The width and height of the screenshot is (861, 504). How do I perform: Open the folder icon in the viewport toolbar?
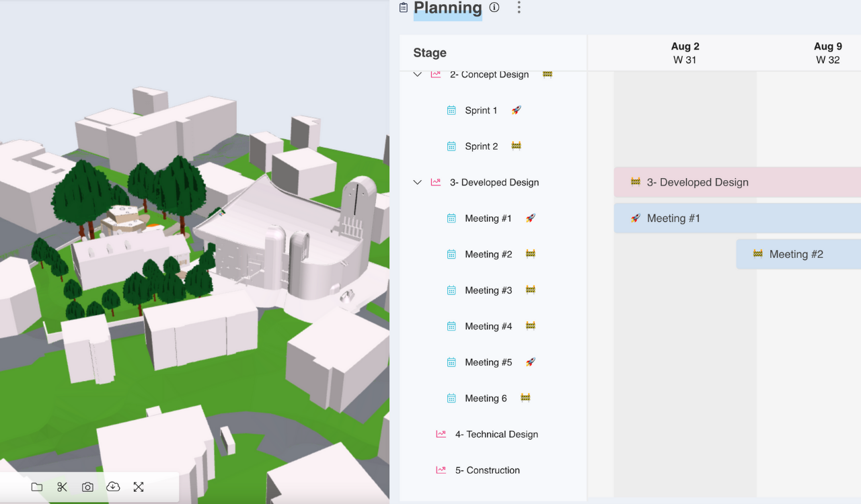(36, 487)
